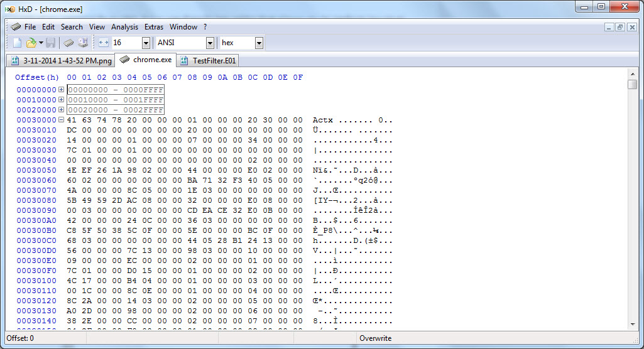Select the collapsed range 00020000 - 0002FFFF
Image resolution: width=644 pixels, height=349 pixels.
point(116,109)
